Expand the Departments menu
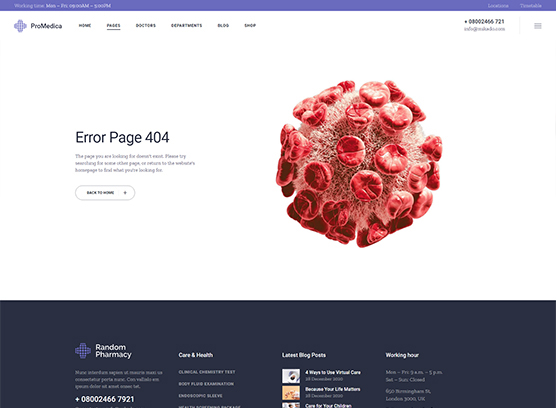This screenshot has width=556, height=408. pos(187,26)
